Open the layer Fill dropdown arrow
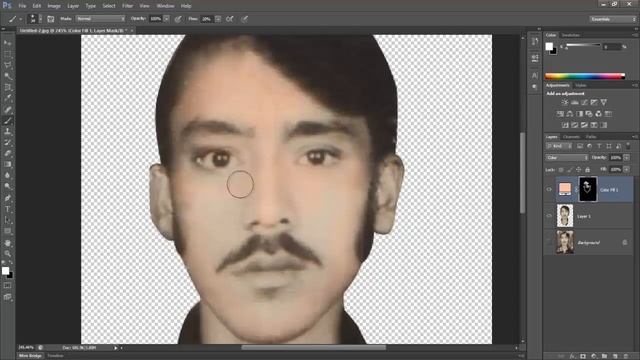Screen dimensions: 640x360 (627, 169)
